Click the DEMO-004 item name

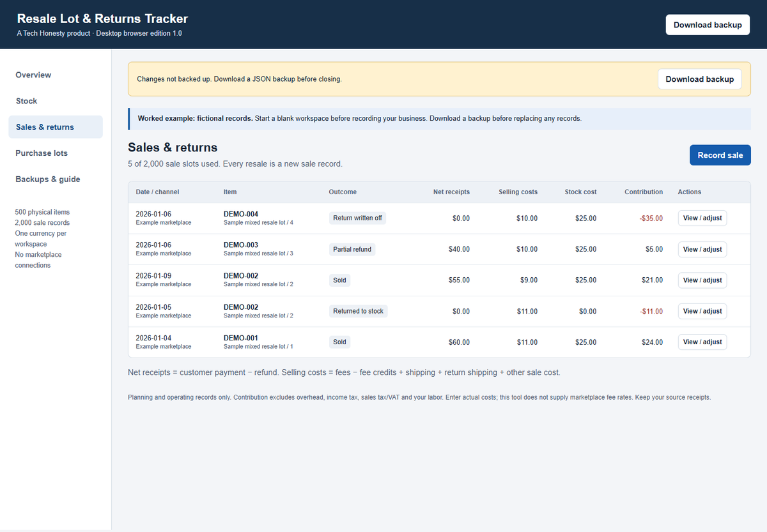point(241,214)
